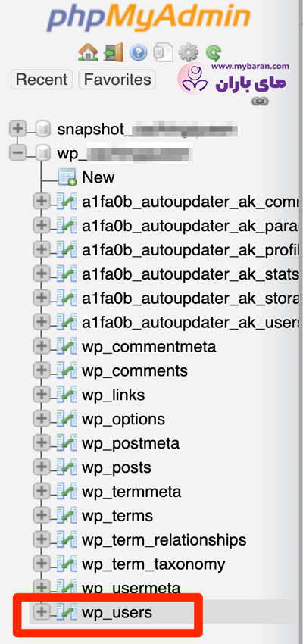Switch to the Favorites tab
The width and height of the screenshot is (303, 644).
coord(117,80)
